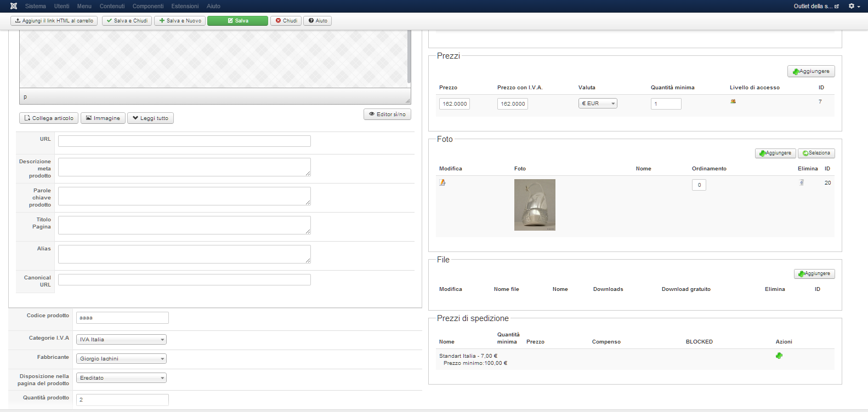Focus the URL input field
Image resolution: width=868 pixels, height=412 pixels.
(x=184, y=141)
